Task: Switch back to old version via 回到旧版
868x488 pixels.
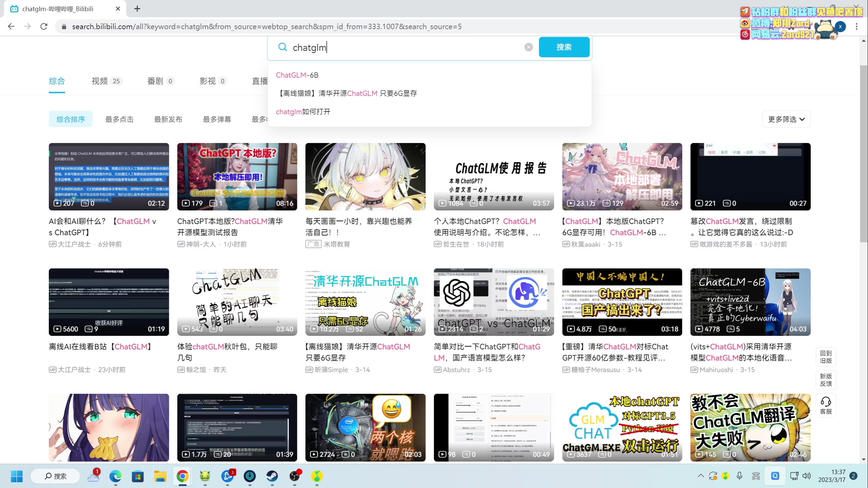Action: pos(826,357)
